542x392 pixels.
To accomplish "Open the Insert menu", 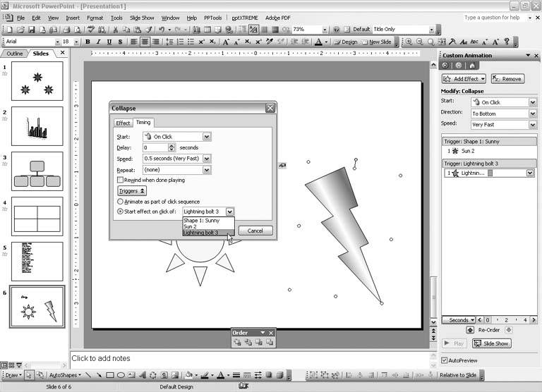I will (73, 18).
